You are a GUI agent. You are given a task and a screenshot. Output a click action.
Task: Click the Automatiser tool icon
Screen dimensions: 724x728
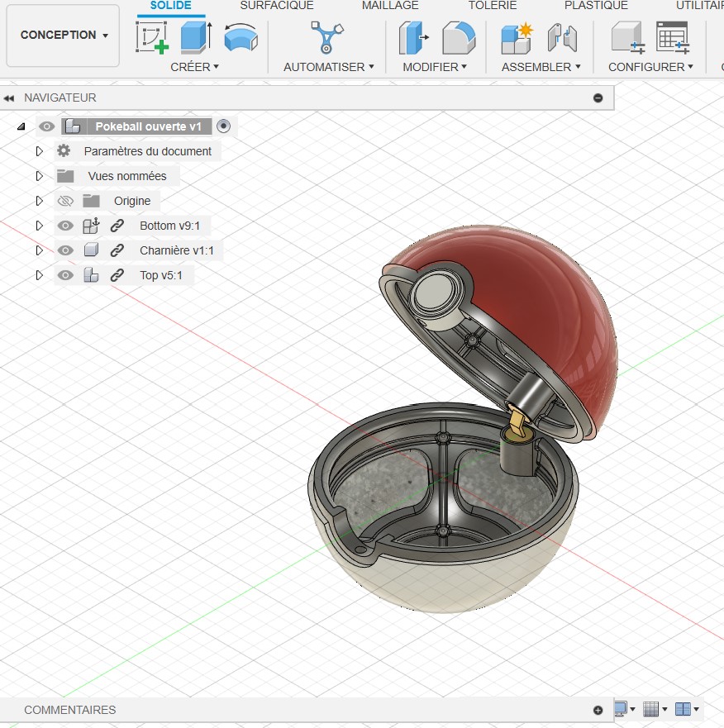pos(327,38)
